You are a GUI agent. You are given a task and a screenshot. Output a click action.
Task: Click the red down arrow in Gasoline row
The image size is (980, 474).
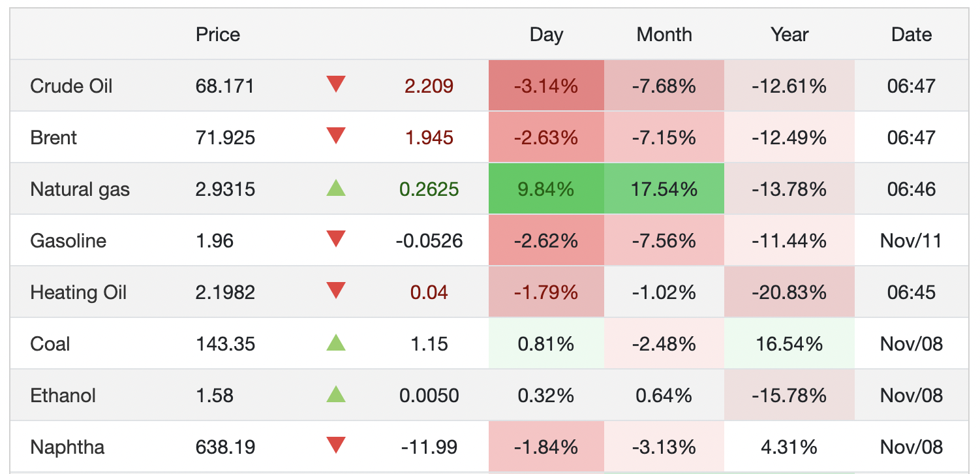click(x=335, y=239)
